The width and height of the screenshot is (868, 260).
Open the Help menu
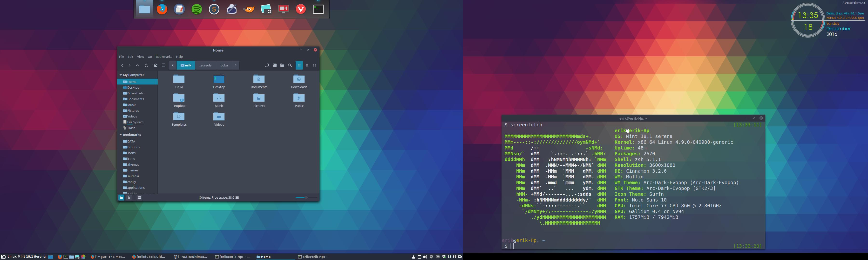pos(180,57)
